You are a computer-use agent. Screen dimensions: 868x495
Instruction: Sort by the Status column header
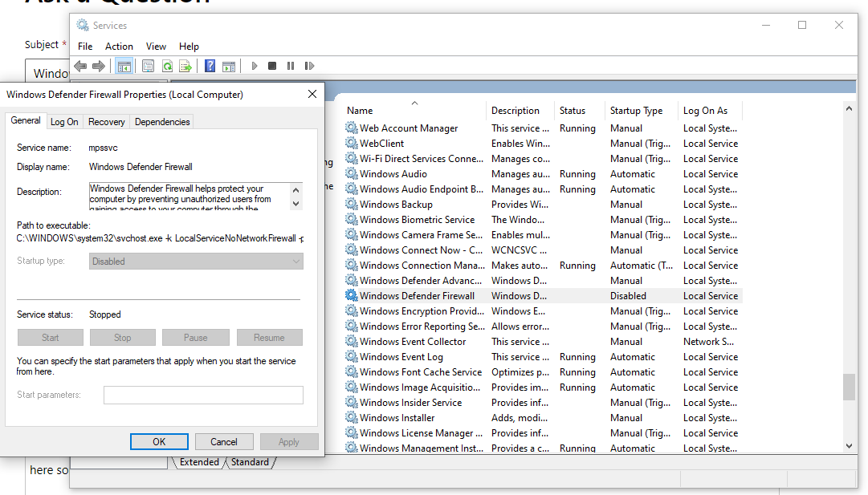click(x=579, y=111)
